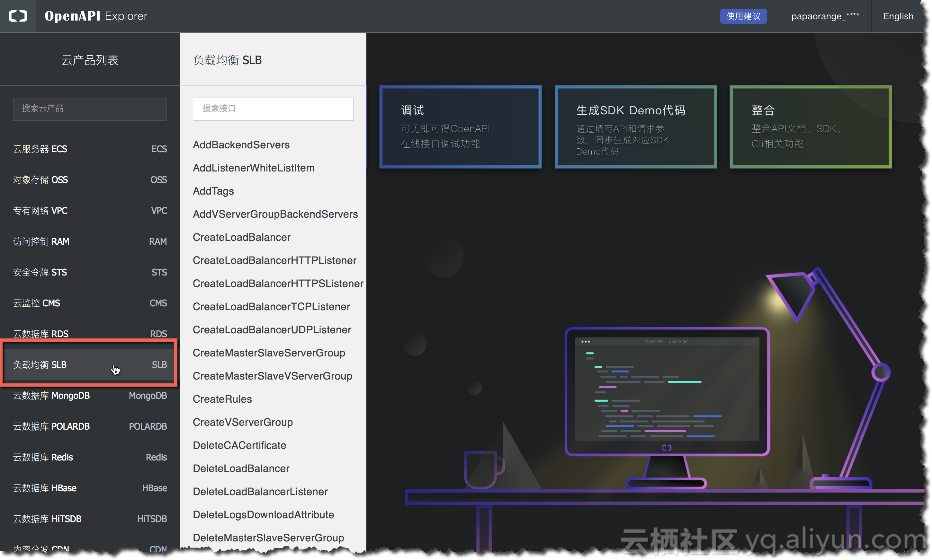Select 访问控制 RAM product

tap(90, 241)
